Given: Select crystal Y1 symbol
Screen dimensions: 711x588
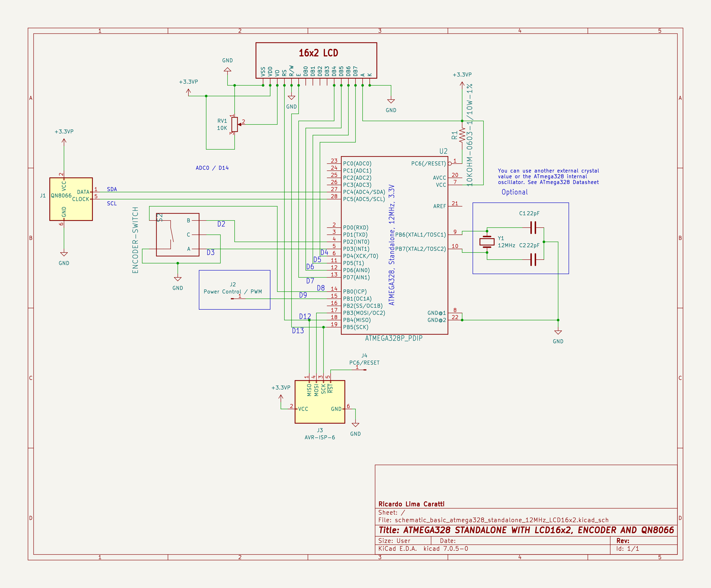Looking at the screenshot, I should [487, 242].
